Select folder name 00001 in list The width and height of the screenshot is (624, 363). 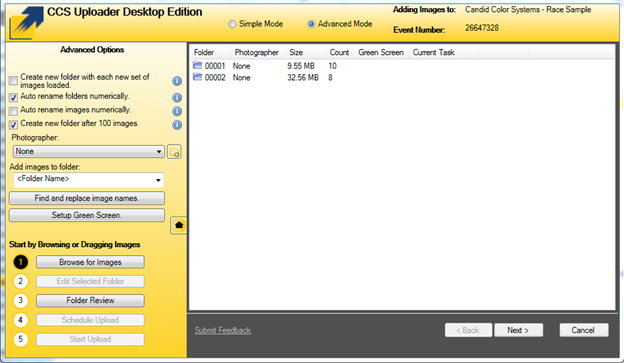(x=215, y=66)
